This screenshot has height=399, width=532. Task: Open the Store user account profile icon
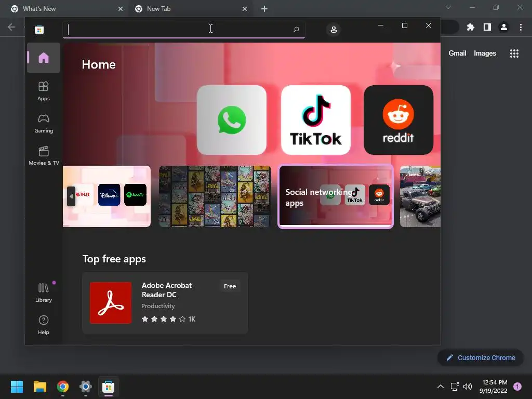(x=334, y=30)
